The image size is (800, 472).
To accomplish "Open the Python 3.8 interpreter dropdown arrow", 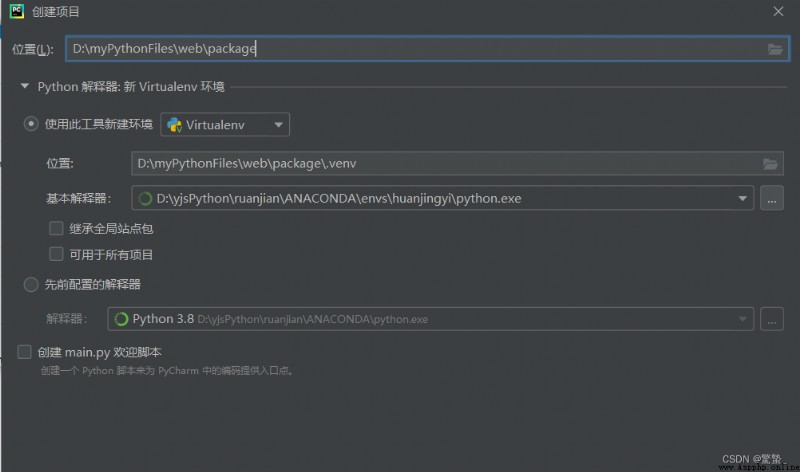I will (x=742, y=319).
